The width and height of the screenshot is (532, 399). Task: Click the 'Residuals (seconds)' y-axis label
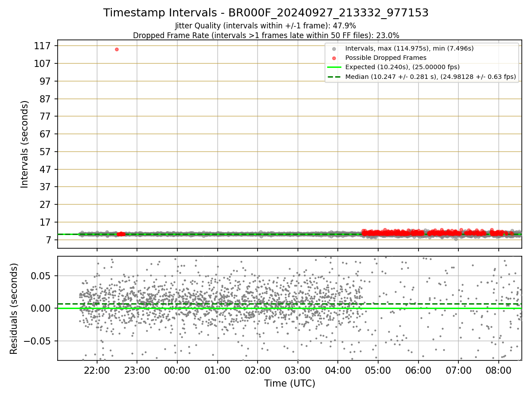pos(14,309)
